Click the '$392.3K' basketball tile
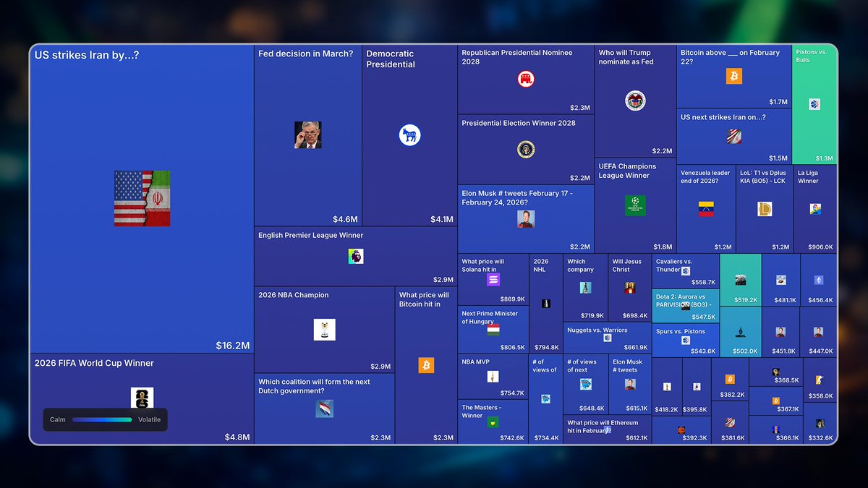The image size is (868, 488). (x=681, y=430)
